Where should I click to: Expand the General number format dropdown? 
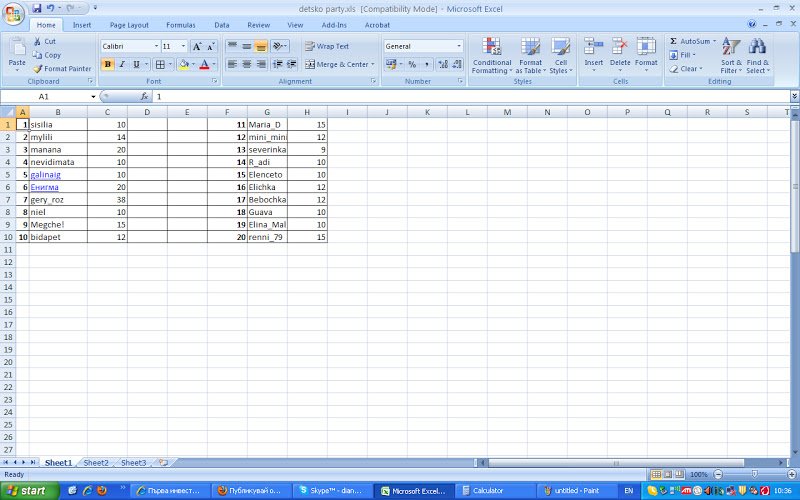pyautogui.click(x=459, y=46)
